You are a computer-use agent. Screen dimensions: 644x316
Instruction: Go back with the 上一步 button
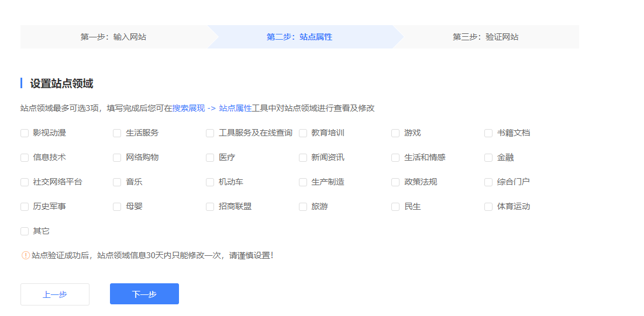pos(55,294)
